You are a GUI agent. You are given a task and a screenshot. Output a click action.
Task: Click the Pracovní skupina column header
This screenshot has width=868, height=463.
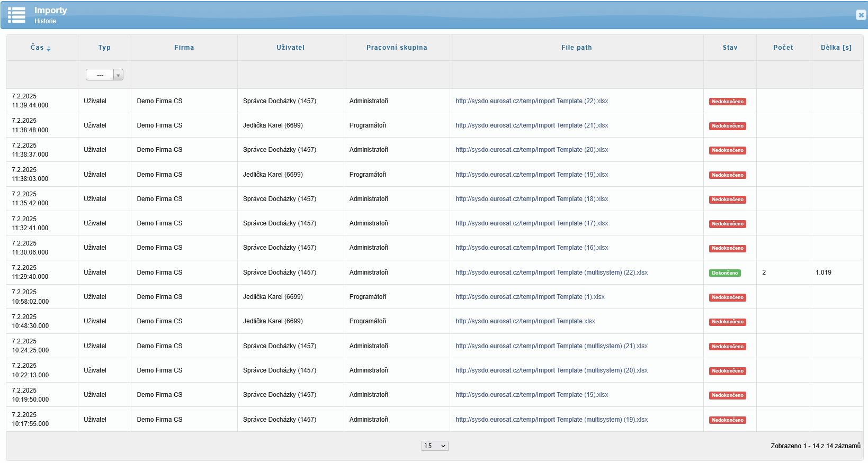click(397, 48)
